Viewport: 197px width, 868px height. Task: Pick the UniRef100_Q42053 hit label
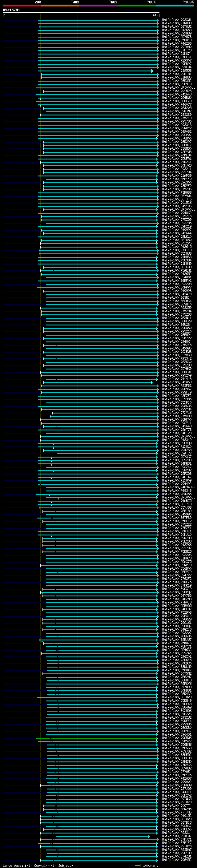click(x=176, y=382)
